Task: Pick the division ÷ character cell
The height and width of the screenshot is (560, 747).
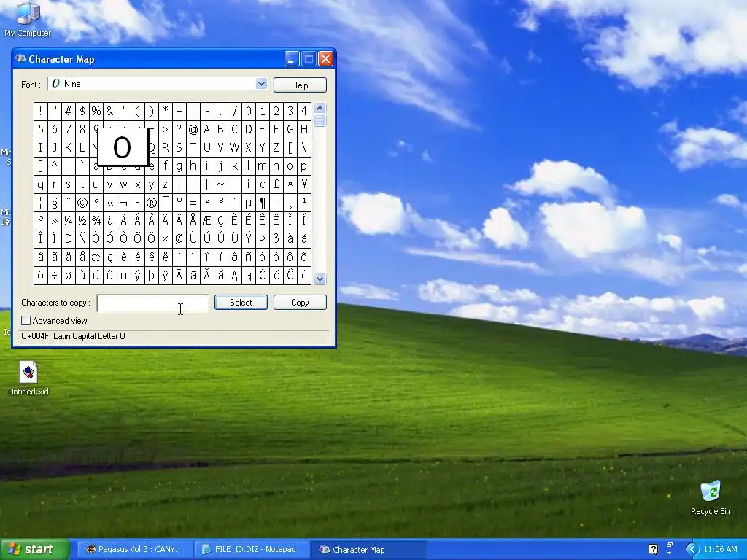Action: point(54,276)
